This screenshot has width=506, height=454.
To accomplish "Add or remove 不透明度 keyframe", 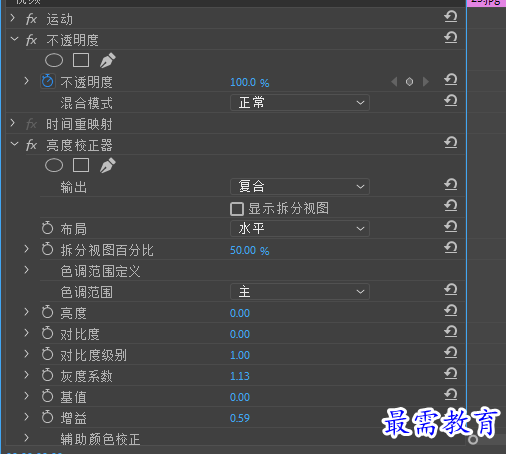I will 410,82.
